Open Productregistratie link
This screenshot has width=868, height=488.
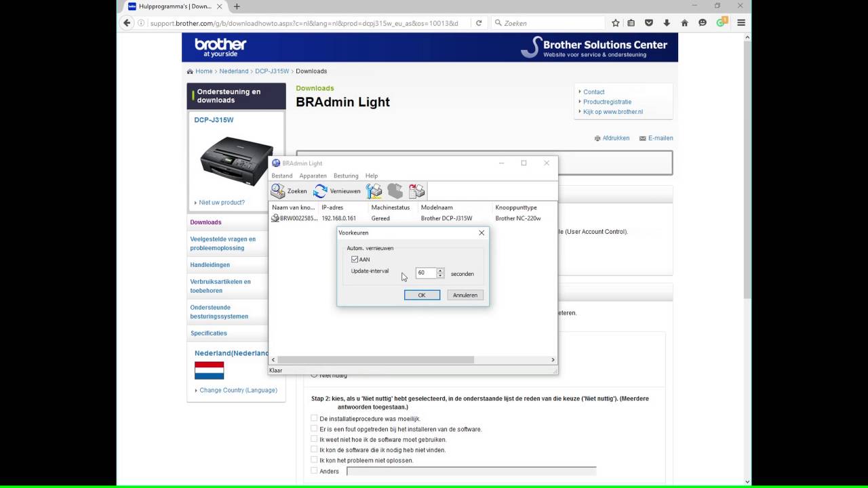click(607, 102)
